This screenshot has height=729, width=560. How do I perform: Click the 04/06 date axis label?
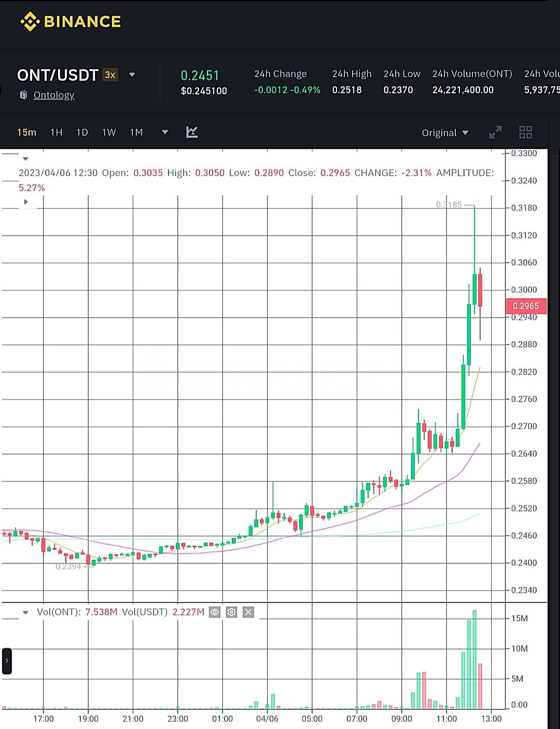coord(267,719)
